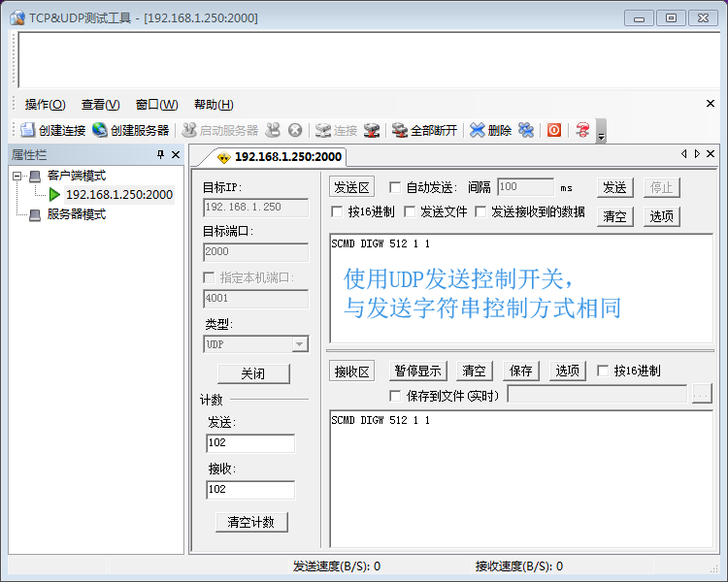Click the grey circle X icon in the toolbar
Image resolution: width=728 pixels, height=582 pixels.
[295, 130]
